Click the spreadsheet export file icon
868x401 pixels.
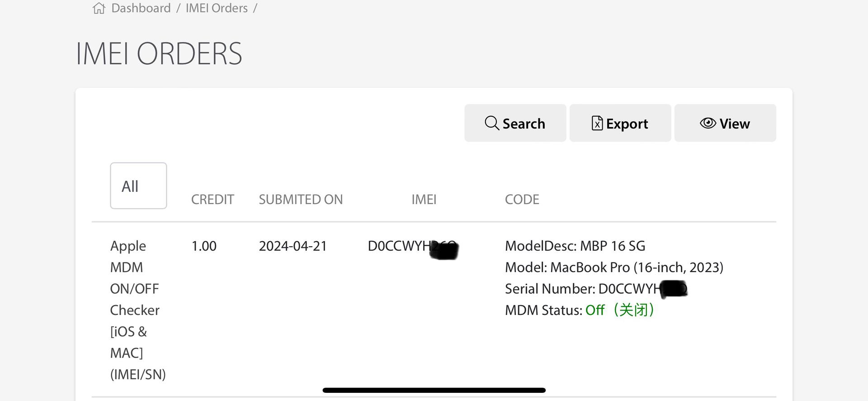[x=597, y=123]
